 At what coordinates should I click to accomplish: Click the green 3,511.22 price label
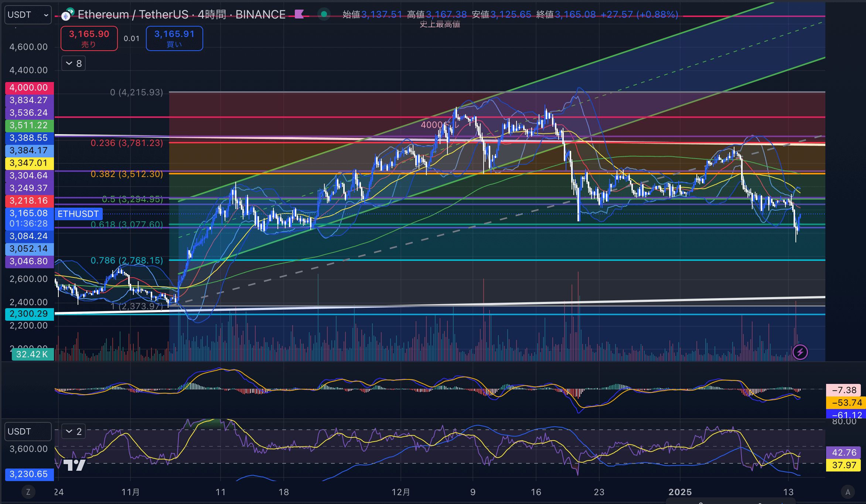(x=29, y=126)
